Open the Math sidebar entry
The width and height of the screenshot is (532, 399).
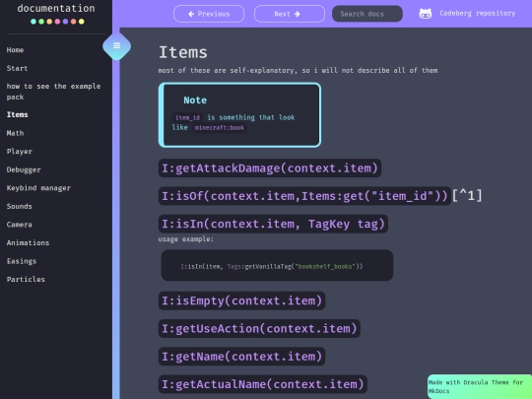(15, 133)
